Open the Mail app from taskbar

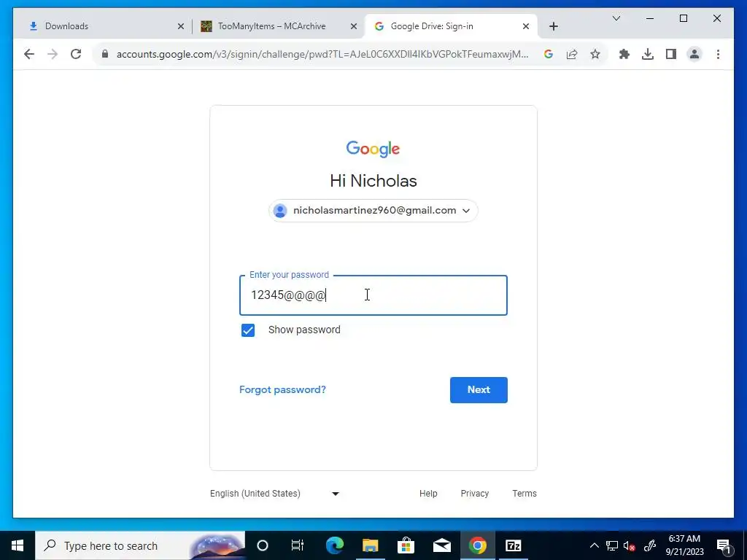[x=442, y=545]
